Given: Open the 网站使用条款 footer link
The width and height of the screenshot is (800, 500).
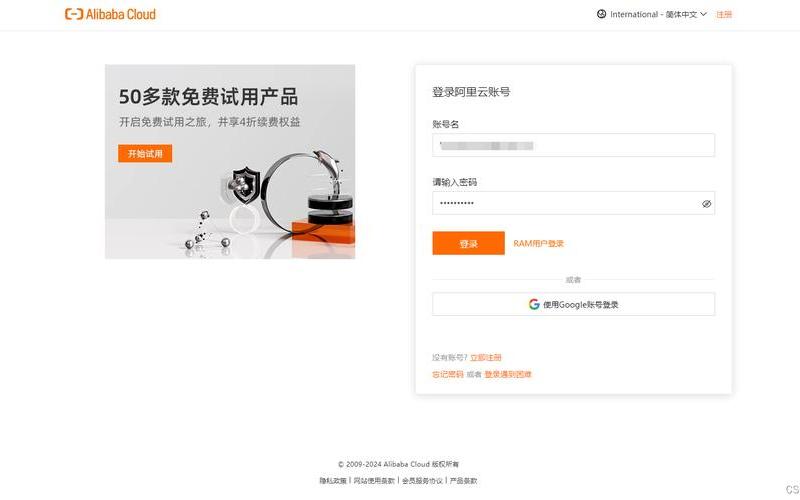Looking at the screenshot, I should 374,481.
